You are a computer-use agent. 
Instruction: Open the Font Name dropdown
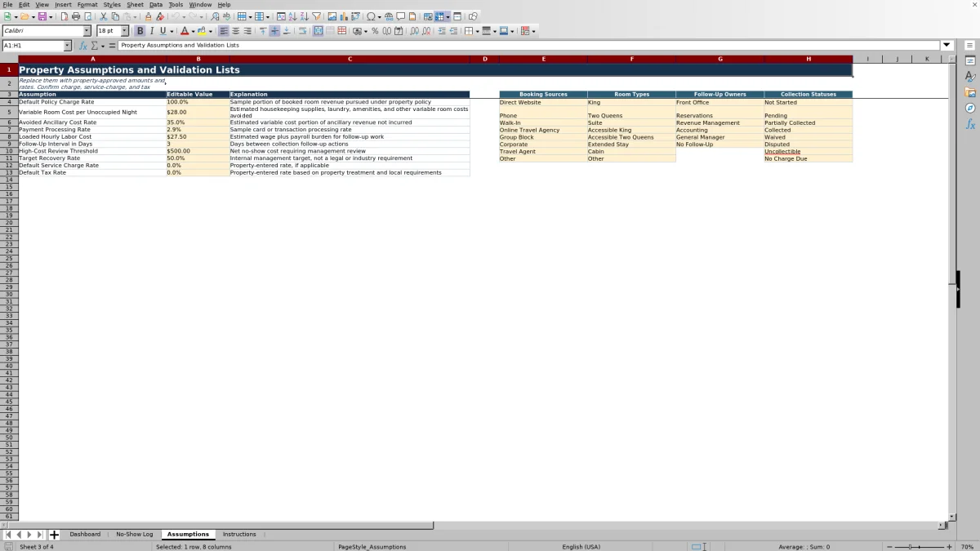pos(87,31)
